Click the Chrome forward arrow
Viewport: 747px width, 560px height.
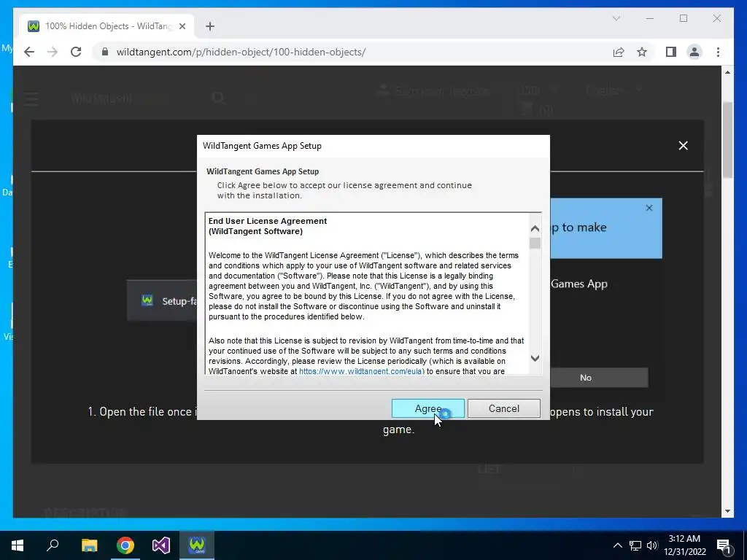point(53,52)
